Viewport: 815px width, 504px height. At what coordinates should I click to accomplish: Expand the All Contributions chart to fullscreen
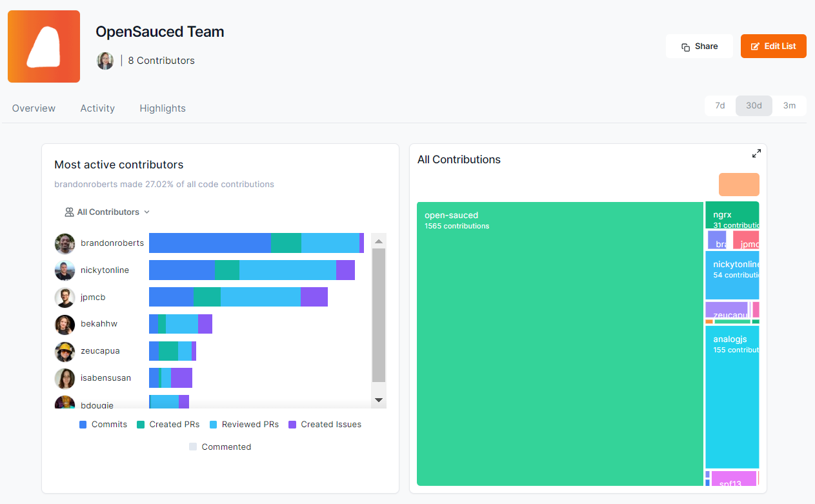(756, 154)
